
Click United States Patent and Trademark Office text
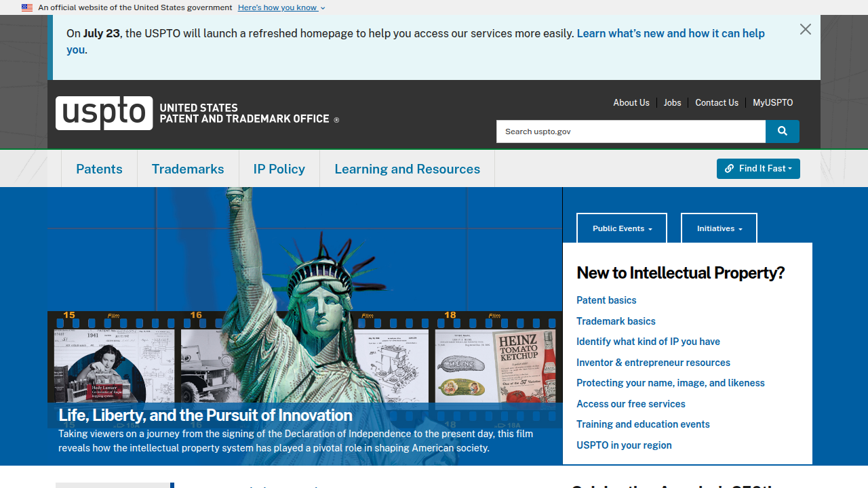(x=250, y=113)
